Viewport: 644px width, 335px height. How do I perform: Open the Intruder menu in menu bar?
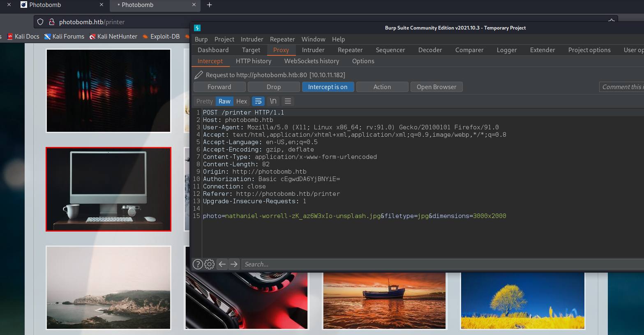(x=252, y=39)
